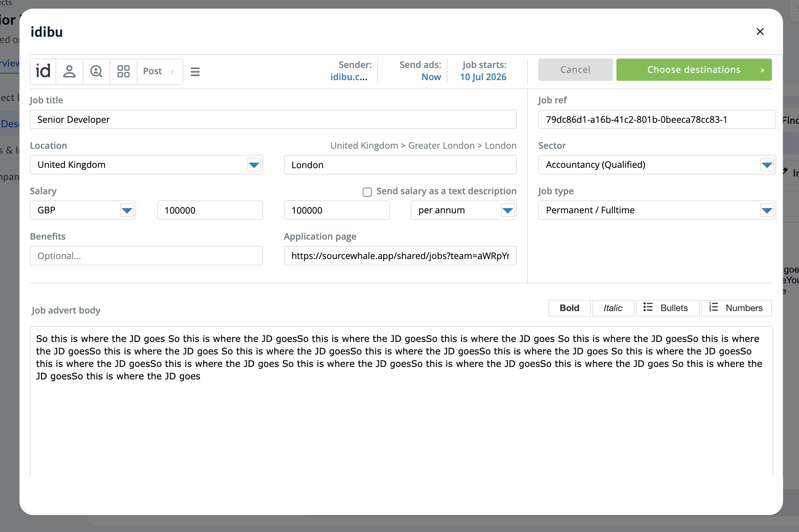The image size is (799, 532).
Task: Close the idibu dialog with X
Action: (x=760, y=32)
